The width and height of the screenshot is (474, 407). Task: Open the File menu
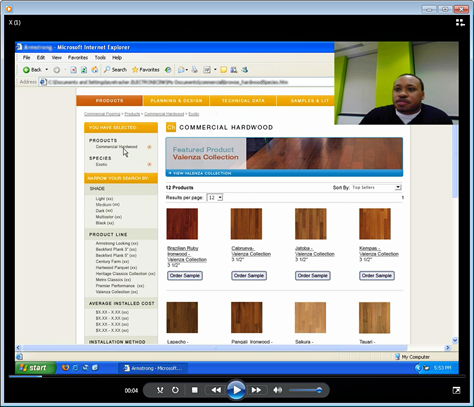26,58
